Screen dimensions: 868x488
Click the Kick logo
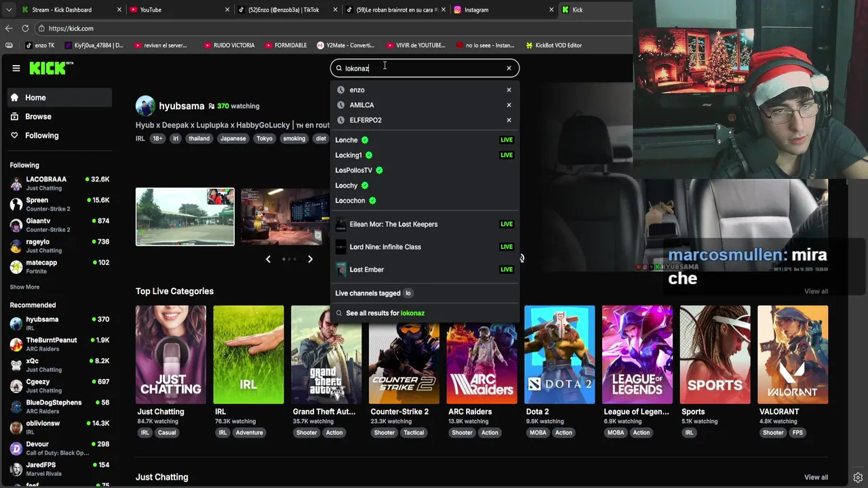pyautogui.click(x=51, y=68)
